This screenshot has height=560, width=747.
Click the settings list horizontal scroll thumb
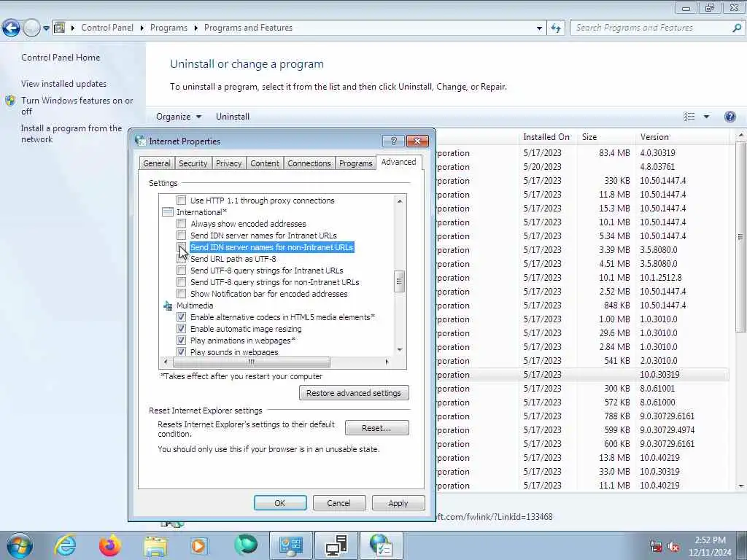coord(252,362)
